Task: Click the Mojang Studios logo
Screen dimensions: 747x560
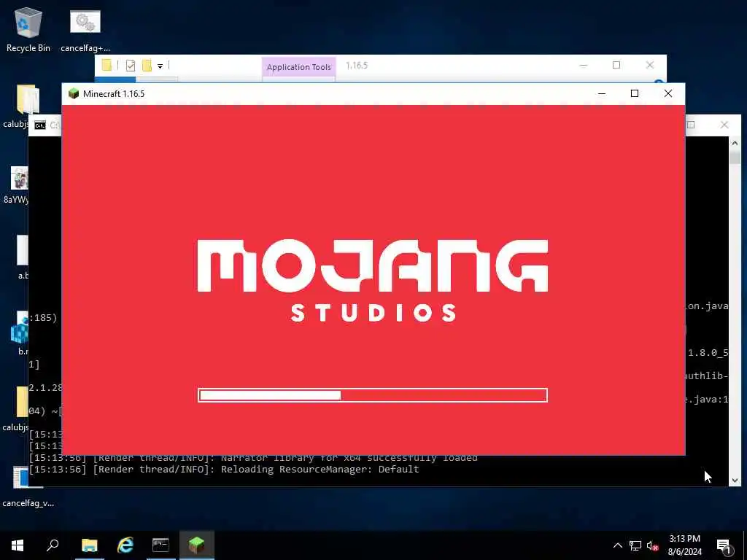Action: pos(373,281)
